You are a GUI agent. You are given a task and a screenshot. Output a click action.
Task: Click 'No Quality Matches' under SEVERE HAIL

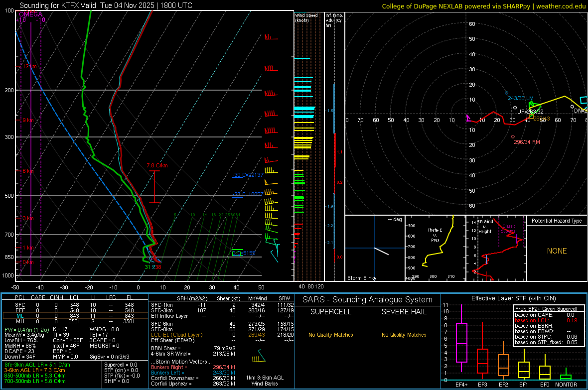pos(404,335)
